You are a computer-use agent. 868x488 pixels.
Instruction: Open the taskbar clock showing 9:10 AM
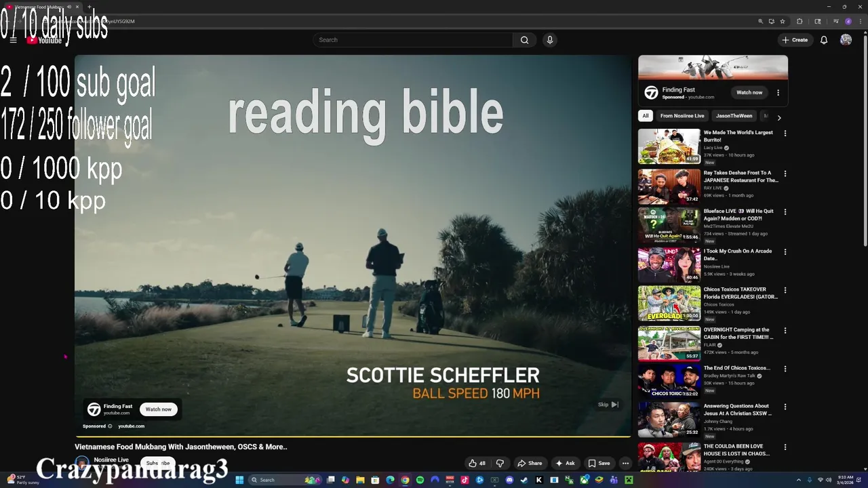[x=846, y=480]
